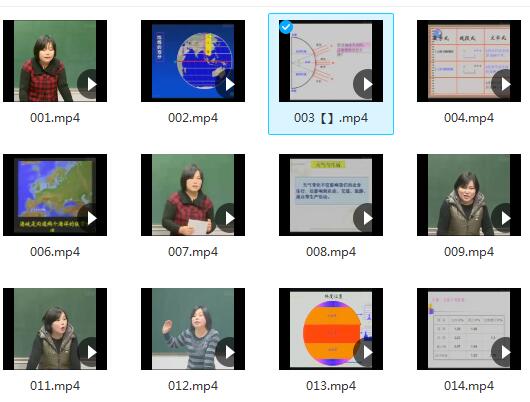Image resolution: width=530 pixels, height=402 pixels.
Task: Click the 003【】.mp4 file name
Action: (x=331, y=118)
